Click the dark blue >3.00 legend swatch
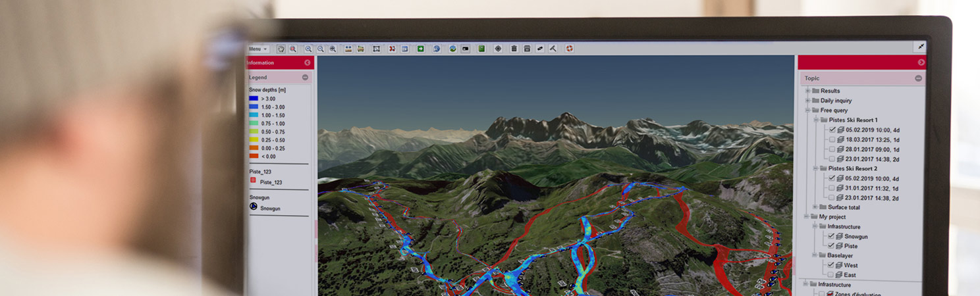 [254, 99]
